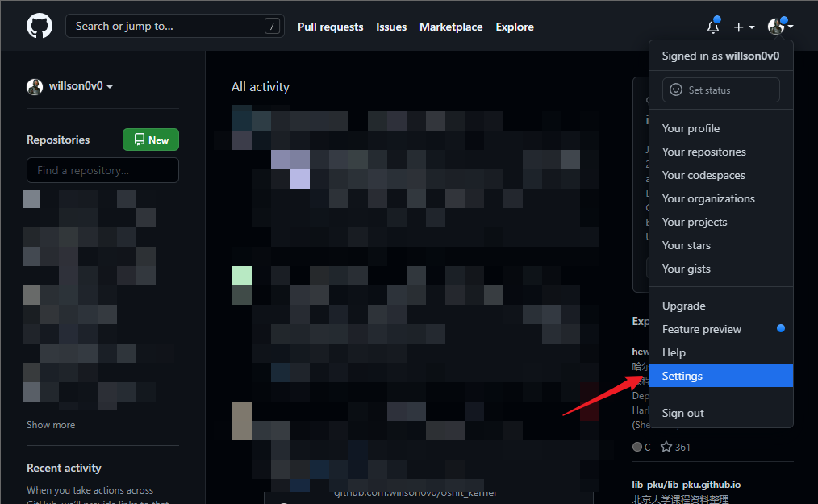Select Settings from the user menu
Screen dimensions: 818x504
[682, 376]
